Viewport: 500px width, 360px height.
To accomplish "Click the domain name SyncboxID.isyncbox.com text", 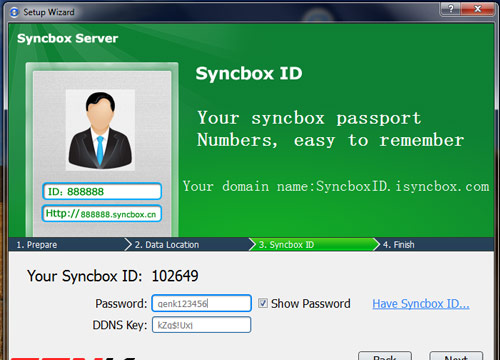I will pos(403,186).
